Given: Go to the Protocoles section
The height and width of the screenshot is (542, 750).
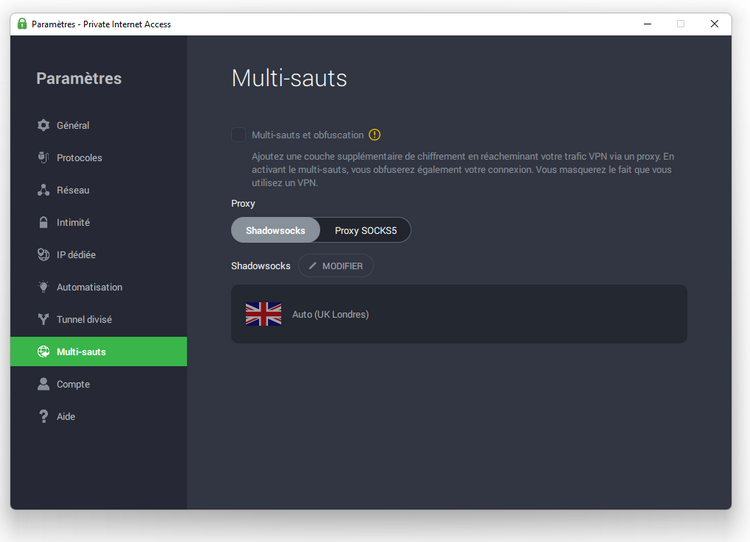Looking at the screenshot, I should (x=99, y=157).
